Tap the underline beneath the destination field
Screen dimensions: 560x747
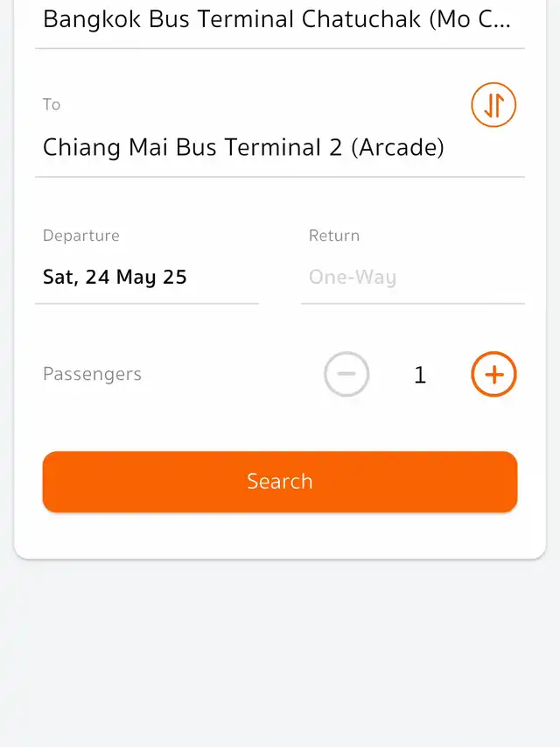280,177
